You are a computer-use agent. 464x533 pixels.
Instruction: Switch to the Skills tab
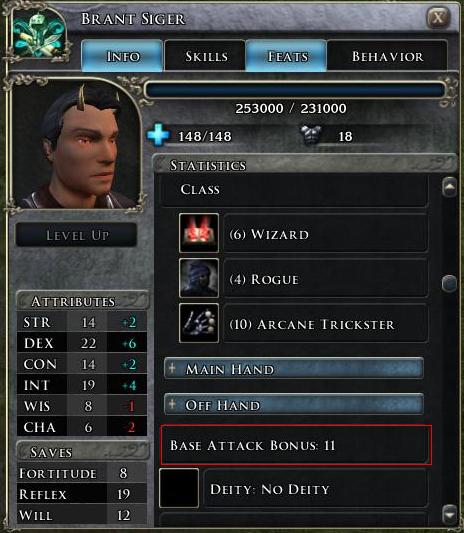[x=205, y=56]
